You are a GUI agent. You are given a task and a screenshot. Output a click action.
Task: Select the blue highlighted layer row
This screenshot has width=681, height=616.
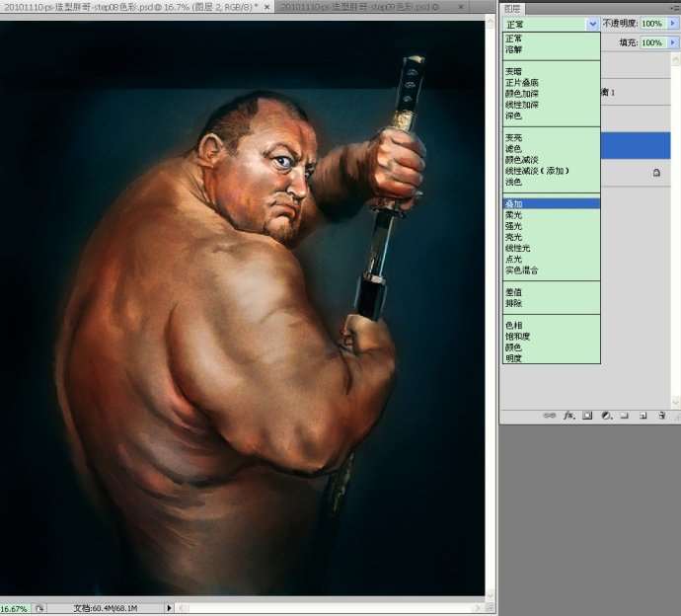(636, 145)
